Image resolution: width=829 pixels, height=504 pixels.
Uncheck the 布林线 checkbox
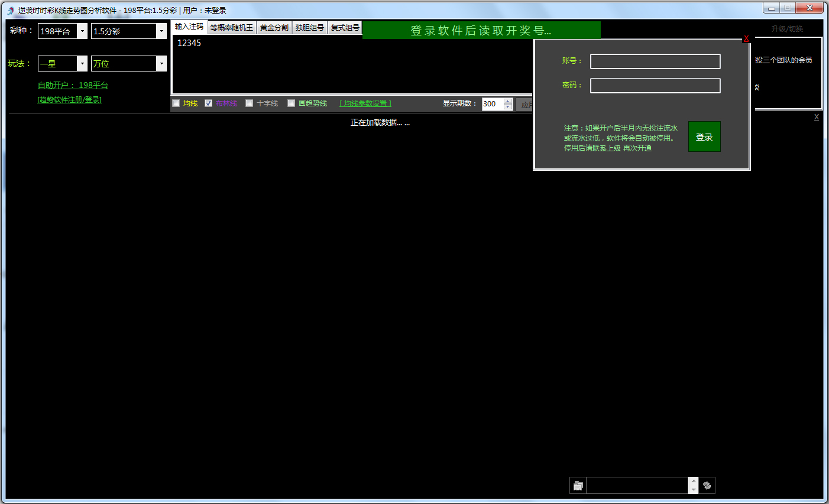coord(208,103)
